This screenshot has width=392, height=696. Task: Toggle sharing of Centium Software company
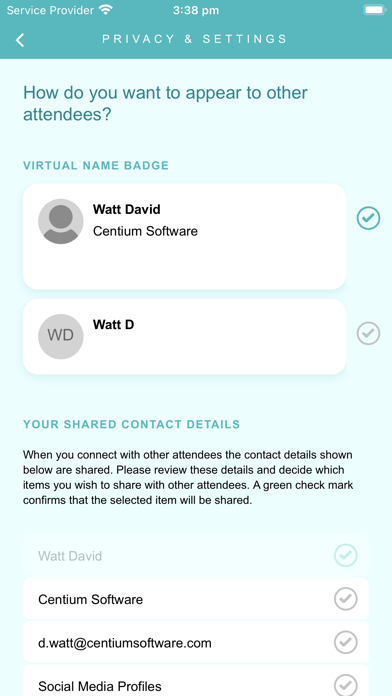pyautogui.click(x=345, y=599)
